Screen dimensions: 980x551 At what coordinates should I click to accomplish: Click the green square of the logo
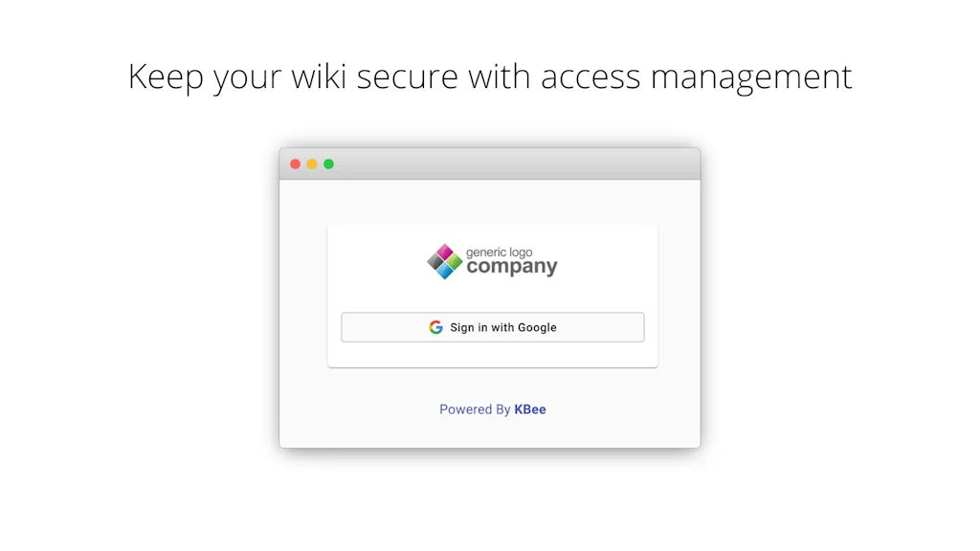pos(455,261)
